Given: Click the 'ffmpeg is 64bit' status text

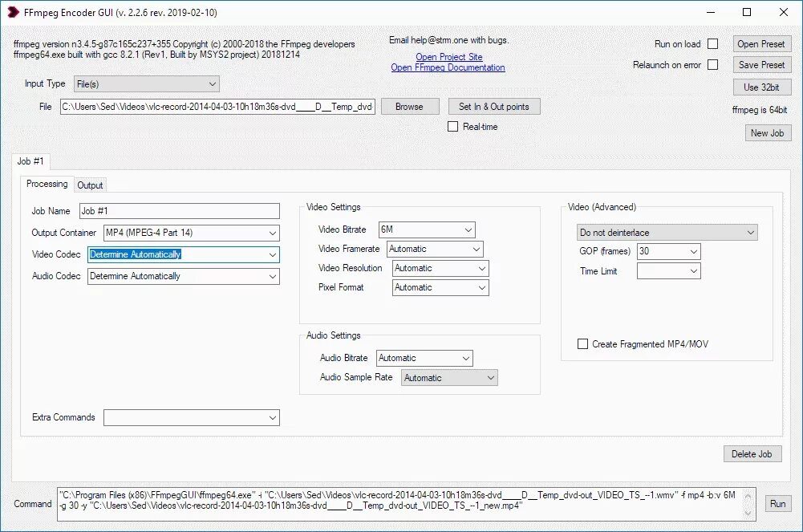Looking at the screenshot, I should click(760, 110).
